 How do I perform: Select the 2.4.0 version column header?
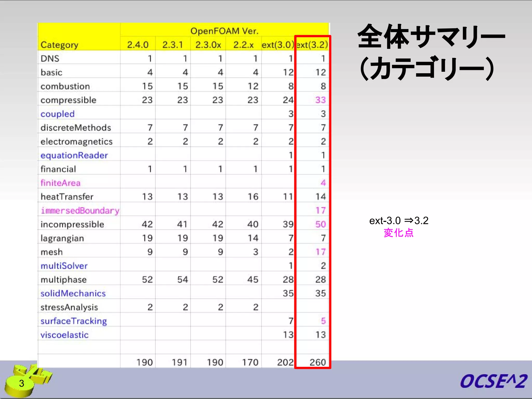pos(138,45)
